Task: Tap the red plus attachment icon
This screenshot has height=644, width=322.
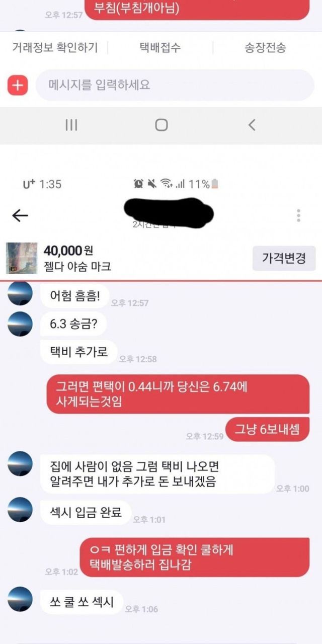Action: pos(18,85)
